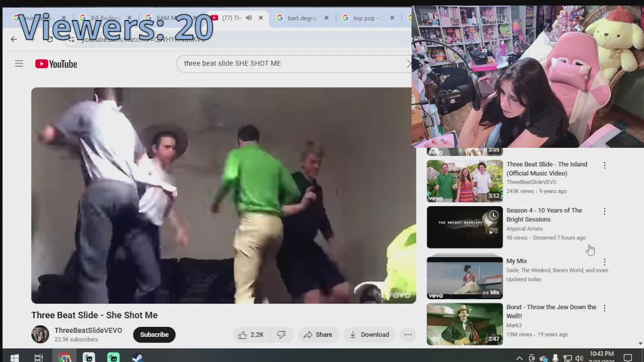Click the 'Updated today' text

click(524, 280)
